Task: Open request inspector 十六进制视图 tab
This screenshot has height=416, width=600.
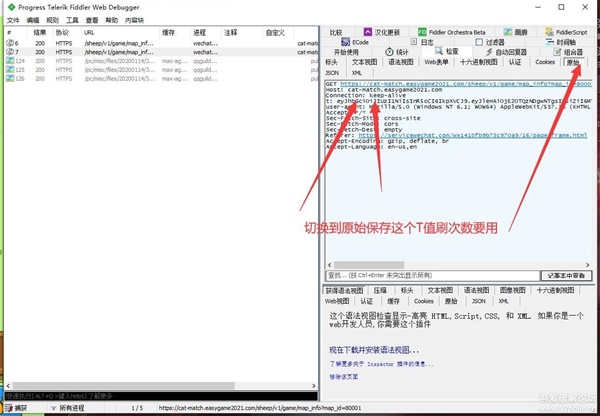Action: click(x=478, y=62)
